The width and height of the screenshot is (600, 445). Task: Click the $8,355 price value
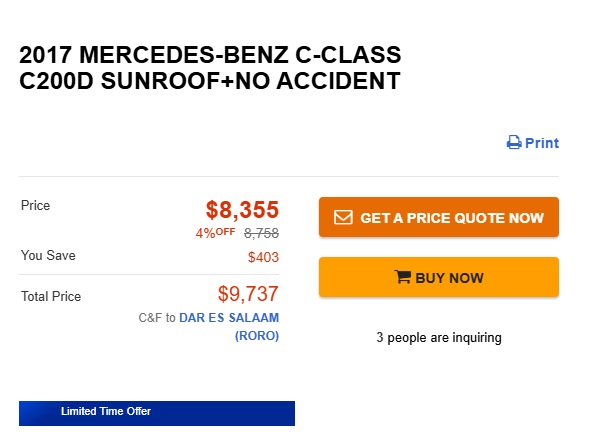[242, 210]
